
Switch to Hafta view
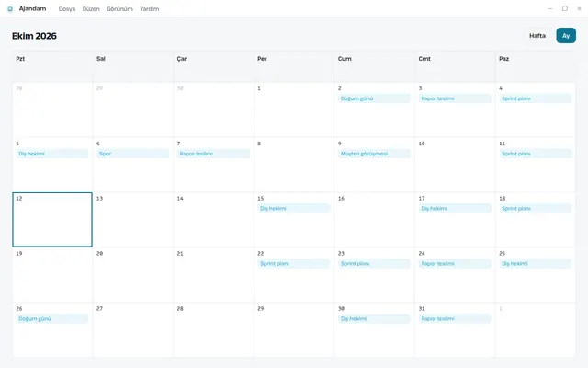537,36
